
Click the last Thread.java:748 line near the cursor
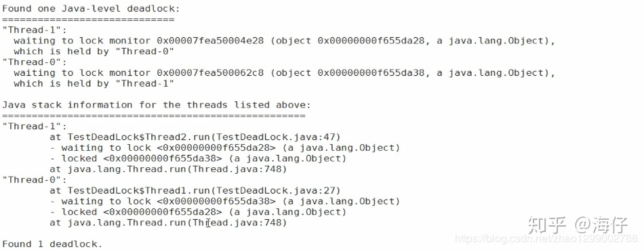168,223
